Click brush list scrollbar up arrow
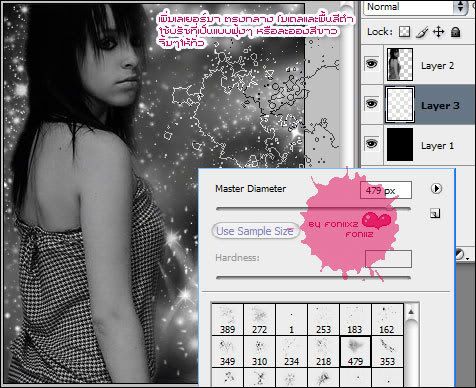The height and width of the screenshot is (388, 476). [x=411, y=312]
